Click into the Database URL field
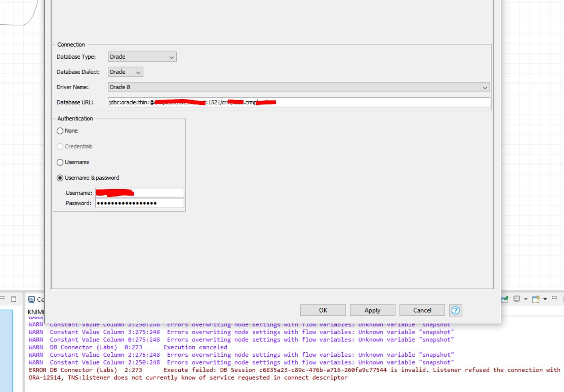The height and width of the screenshot is (392, 564). click(x=365, y=102)
